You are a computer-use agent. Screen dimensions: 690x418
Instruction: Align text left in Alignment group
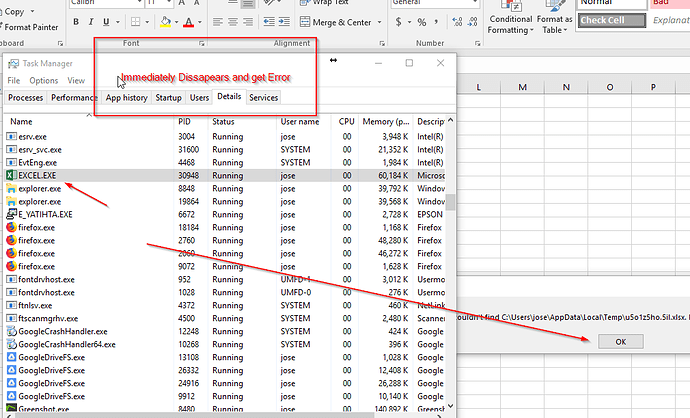[x=217, y=22]
